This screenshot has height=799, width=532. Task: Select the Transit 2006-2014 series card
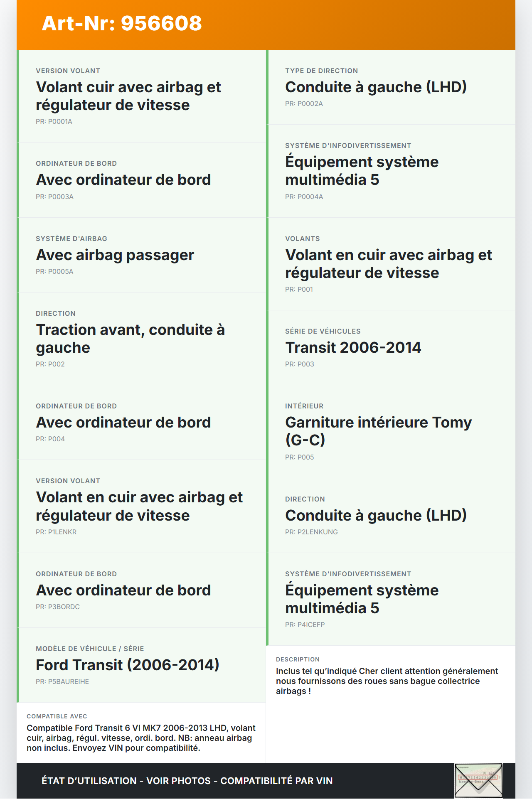point(391,347)
